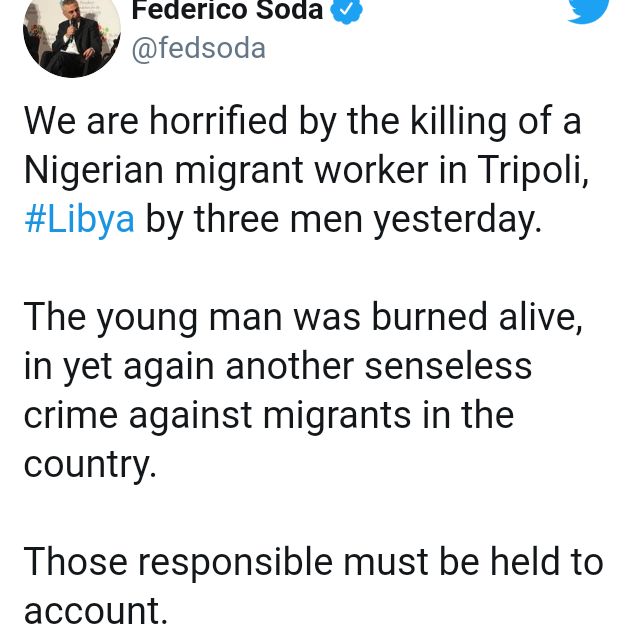The height and width of the screenshot is (627, 628).
Task: Click the word "yesterday." in the tweet
Action: 457,219
